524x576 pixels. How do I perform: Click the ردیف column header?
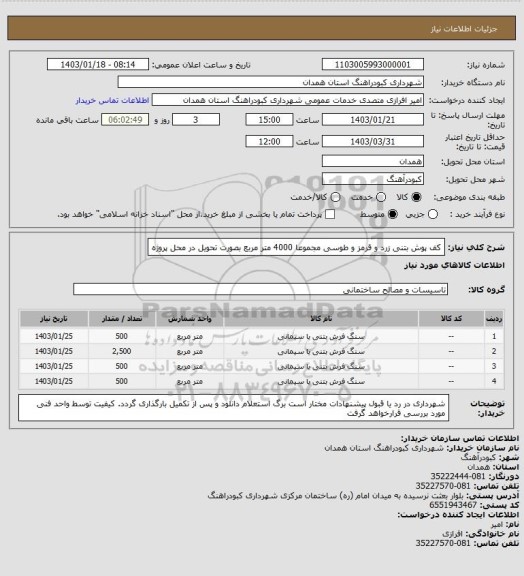tap(494, 319)
